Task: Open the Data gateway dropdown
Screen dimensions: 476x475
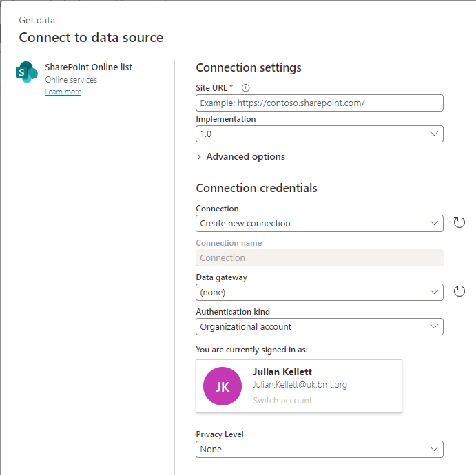Action: 319,292
